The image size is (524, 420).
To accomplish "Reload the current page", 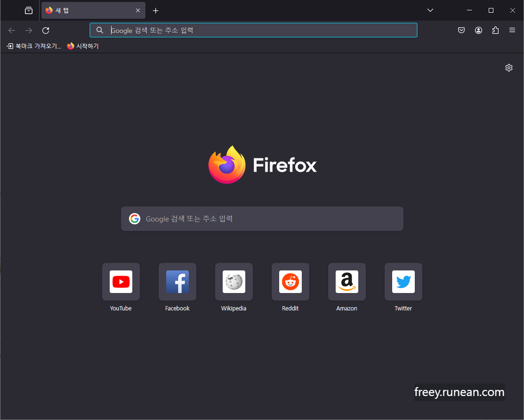I will click(46, 30).
